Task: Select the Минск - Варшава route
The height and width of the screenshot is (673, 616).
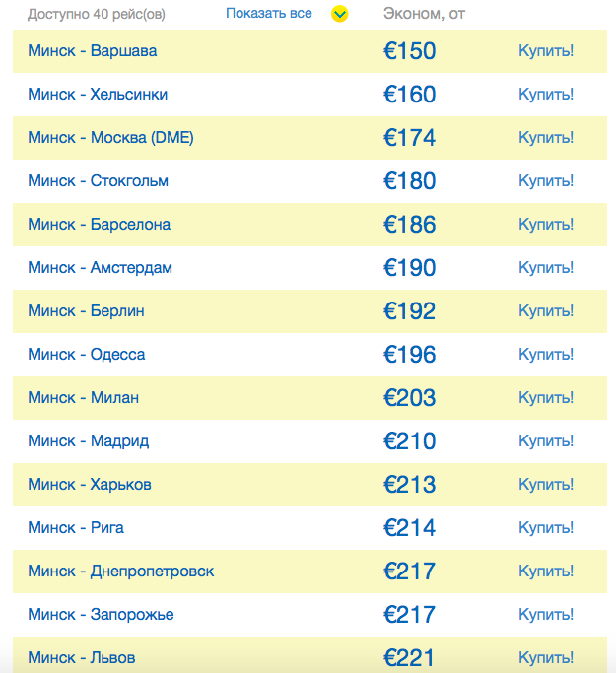Action: (92, 51)
